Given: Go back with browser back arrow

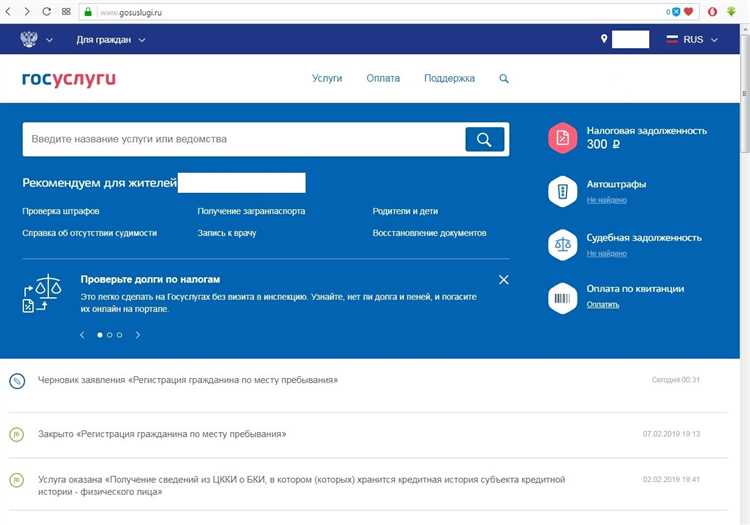Looking at the screenshot, I should click(x=8, y=11).
